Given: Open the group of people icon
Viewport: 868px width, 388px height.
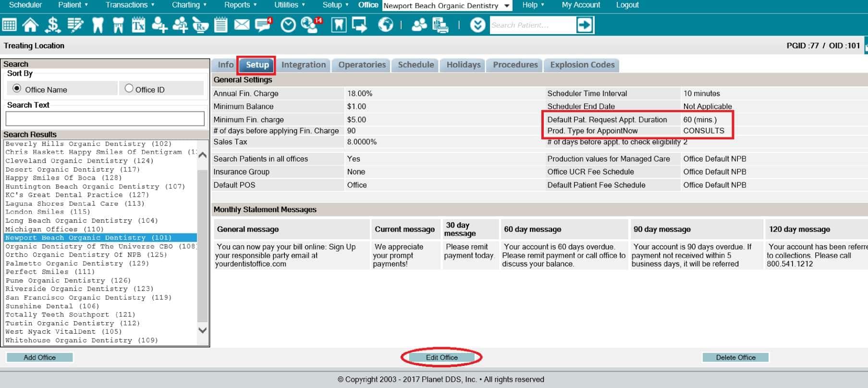Looking at the screenshot, I should click(419, 25).
